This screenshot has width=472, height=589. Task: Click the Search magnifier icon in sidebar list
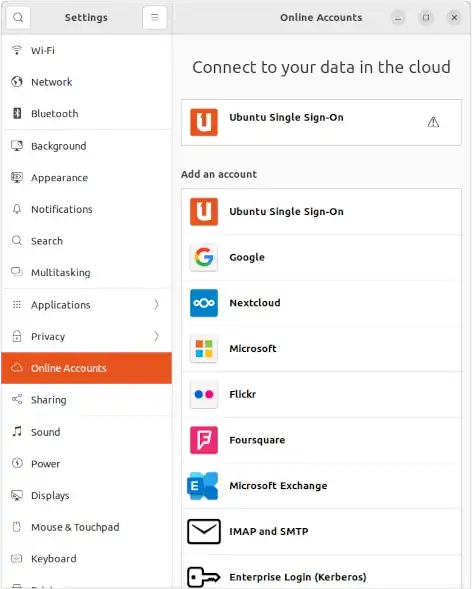click(17, 240)
